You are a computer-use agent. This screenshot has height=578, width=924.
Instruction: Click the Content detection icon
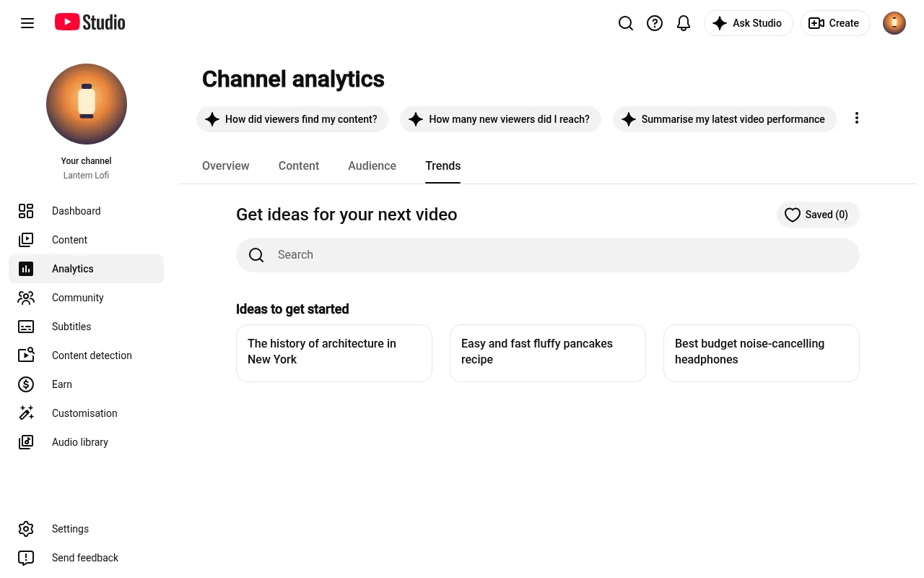[x=26, y=355]
